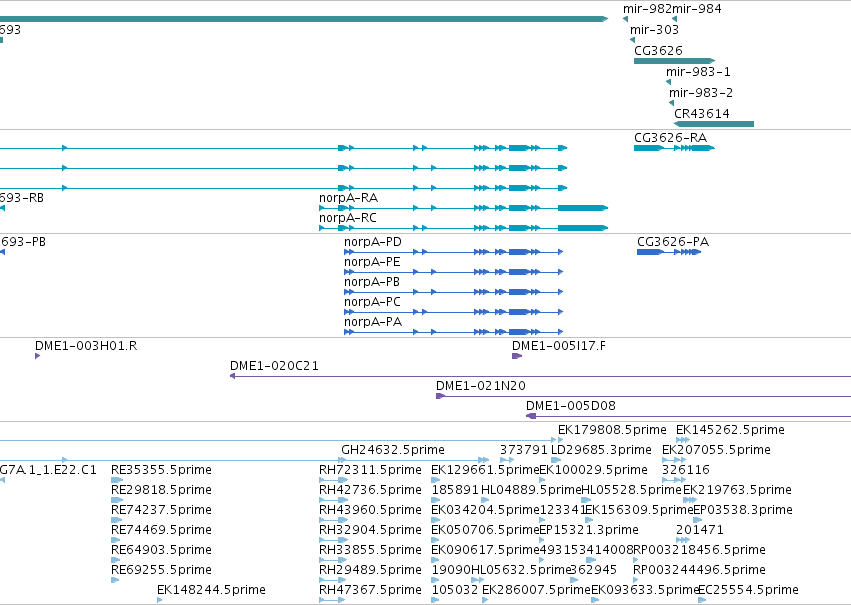The width and height of the screenshot is (851, 605).
Task: Open EST EK207055.5prime
Action: pos(716,450)
